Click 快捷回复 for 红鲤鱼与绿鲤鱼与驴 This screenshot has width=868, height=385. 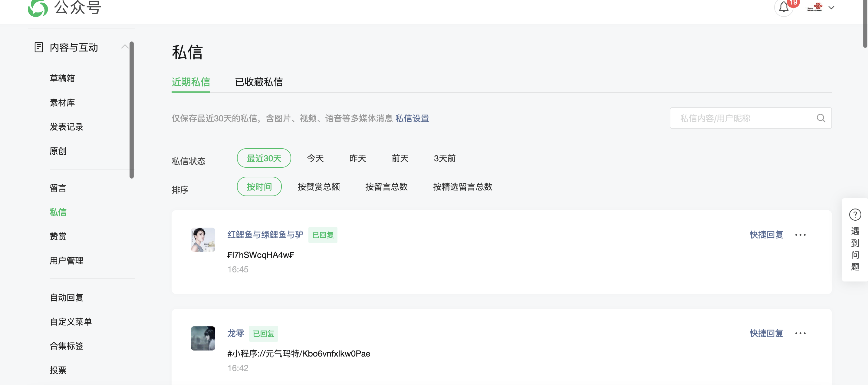click(x=766, y=235)
